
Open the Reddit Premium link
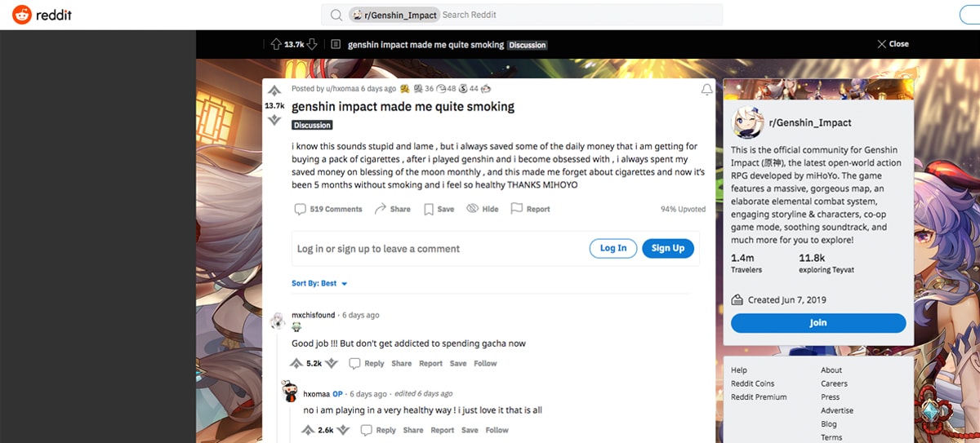(x=759, y=396)
